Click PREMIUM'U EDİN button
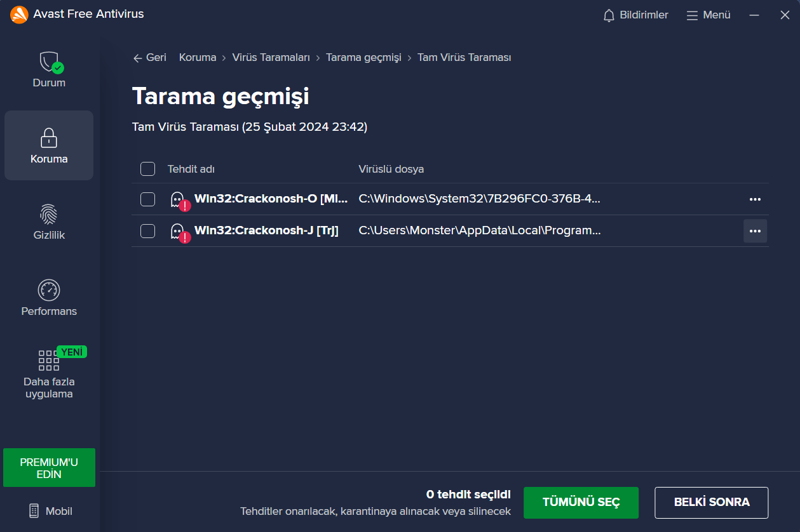Image resolution: width=800 pixels, height=532 pixels. pyautogui.click(x=49, y=468)
